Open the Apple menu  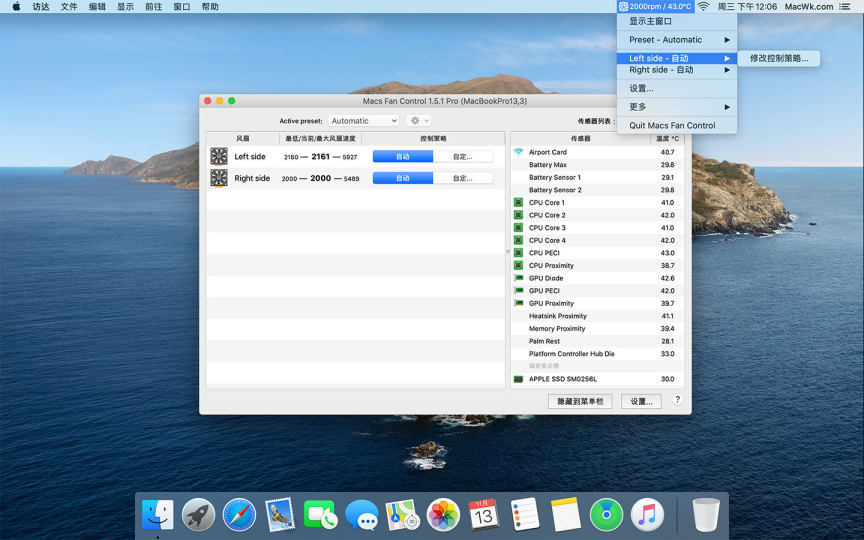point(16,7)
